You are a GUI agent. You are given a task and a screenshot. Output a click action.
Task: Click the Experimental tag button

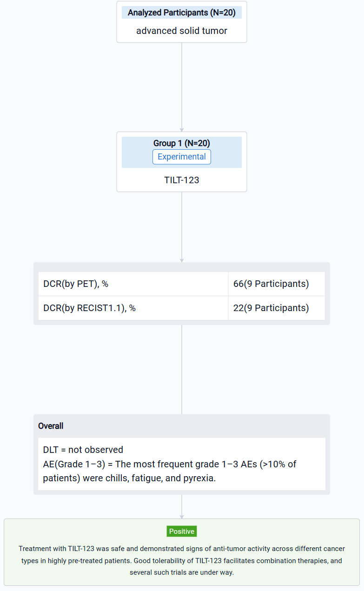pos(181,157)
